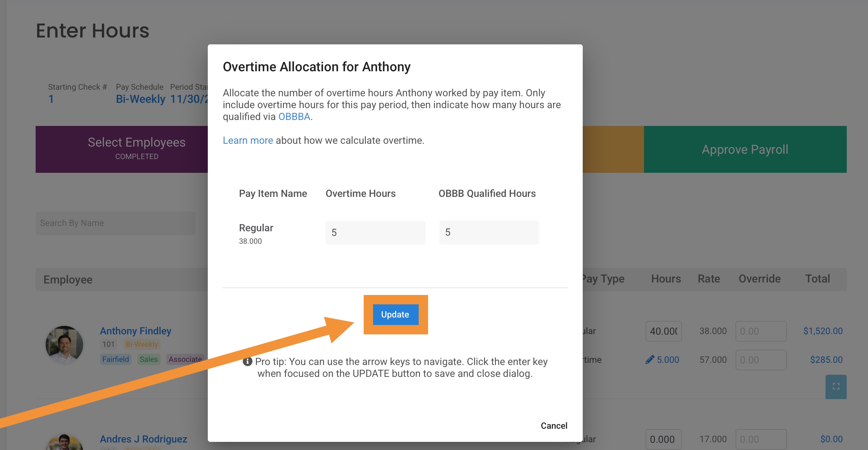Click the Overtime Hours input for Regular

coord(375,232)
